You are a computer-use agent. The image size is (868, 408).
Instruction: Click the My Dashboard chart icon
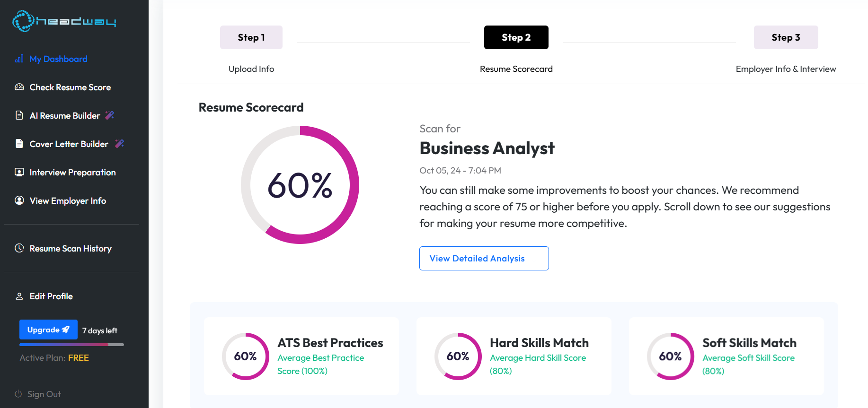[19, 59]
